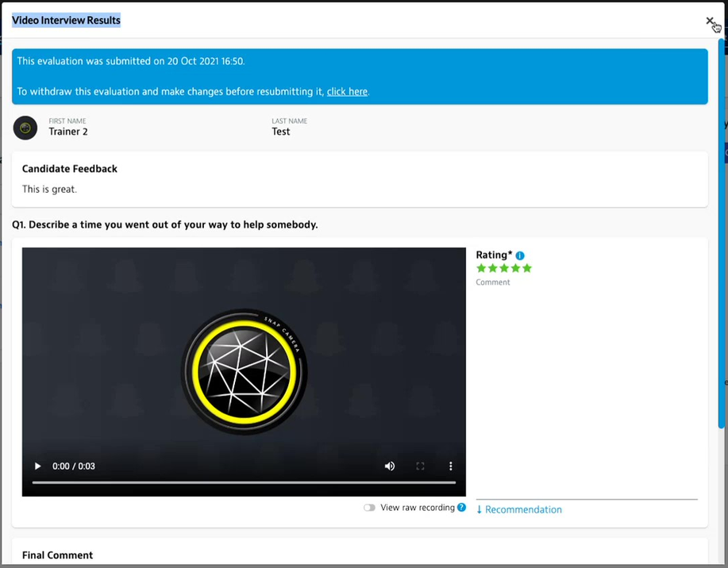Viewport: 728px width, 568px height.
Task: Mute the video using speaker icon
Action: pos(390,466)
